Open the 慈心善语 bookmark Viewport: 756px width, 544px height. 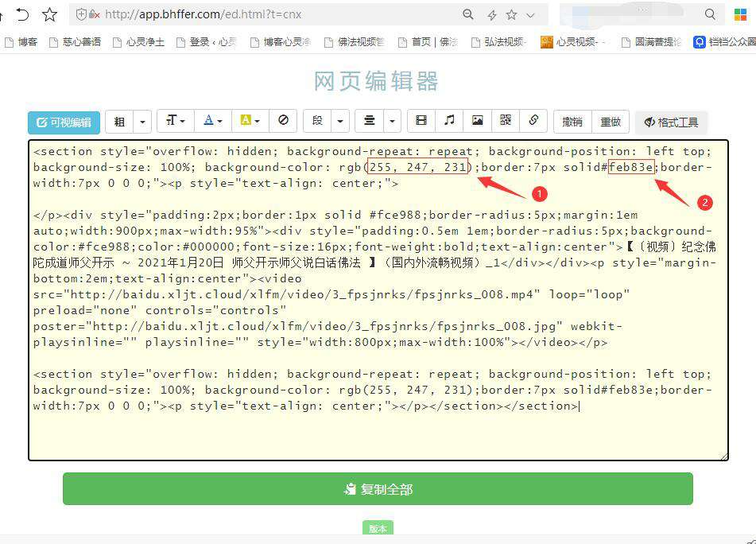coord(76,42)
